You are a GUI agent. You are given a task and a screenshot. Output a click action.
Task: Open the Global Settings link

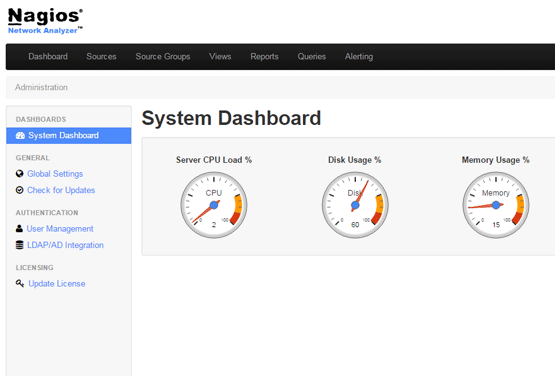tap(55, 174)
